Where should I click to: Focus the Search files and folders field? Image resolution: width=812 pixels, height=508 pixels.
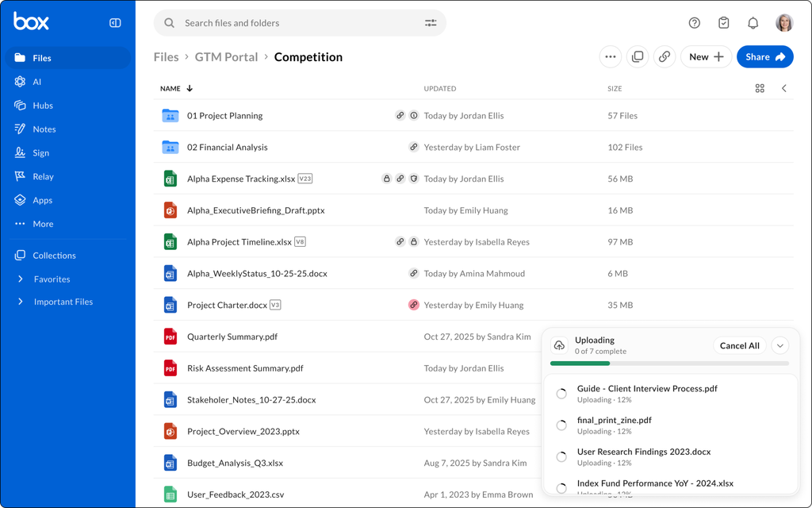click(x=300, y=23)
